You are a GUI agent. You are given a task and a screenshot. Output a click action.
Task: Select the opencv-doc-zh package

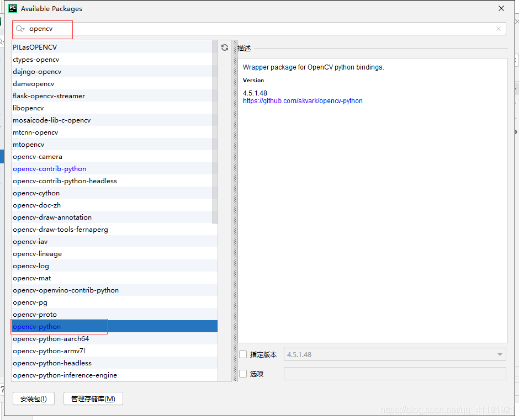click(36, 205)
